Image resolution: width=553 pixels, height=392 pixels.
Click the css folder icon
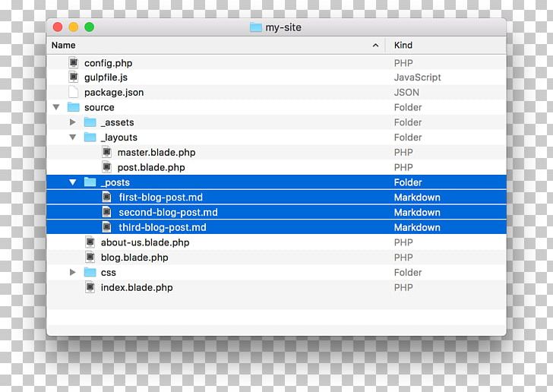90,273
